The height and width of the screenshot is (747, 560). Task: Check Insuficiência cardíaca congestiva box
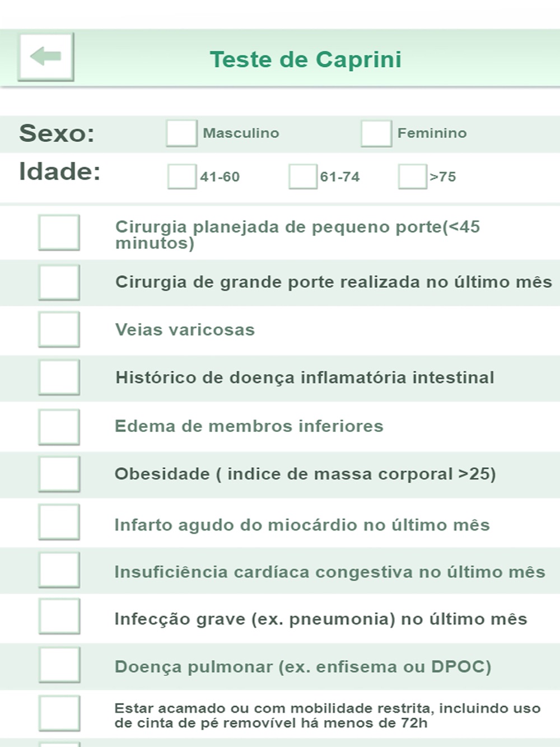[59, 570]
